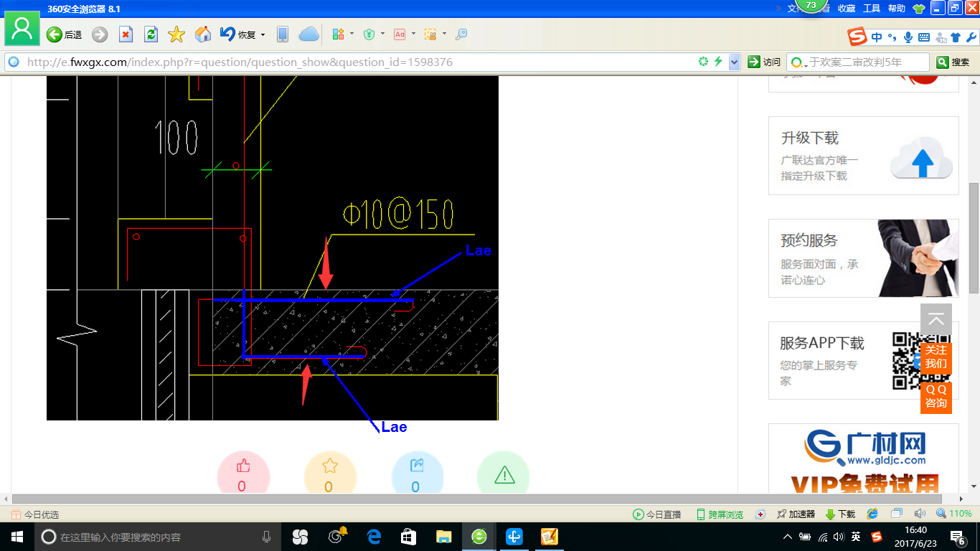Click the 恢复 restore button
The height and width of the screenshot is (551, 980).
pos(237,34)
